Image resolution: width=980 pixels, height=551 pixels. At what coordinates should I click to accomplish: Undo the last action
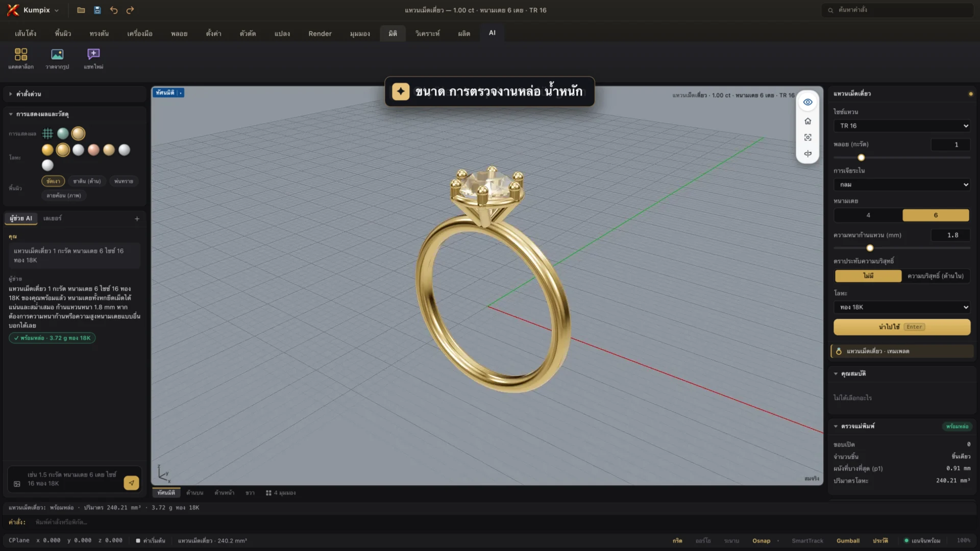pos(114,10)
